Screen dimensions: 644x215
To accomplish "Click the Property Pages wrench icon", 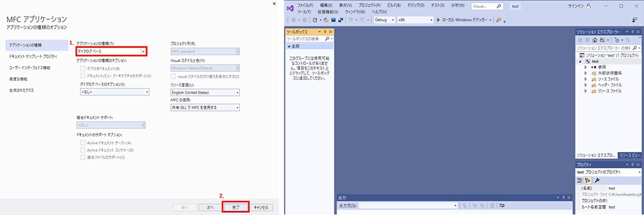I will click(597, 180).
